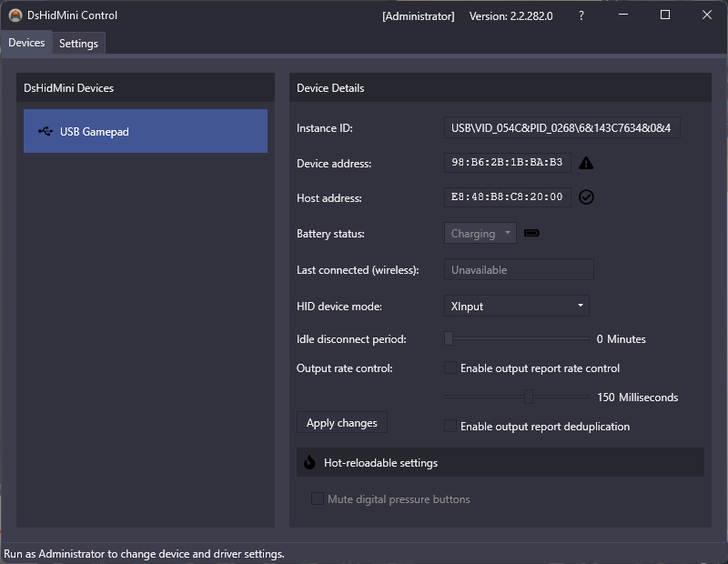
Task: Click the Instance ID field
Action: coord(562,127)
